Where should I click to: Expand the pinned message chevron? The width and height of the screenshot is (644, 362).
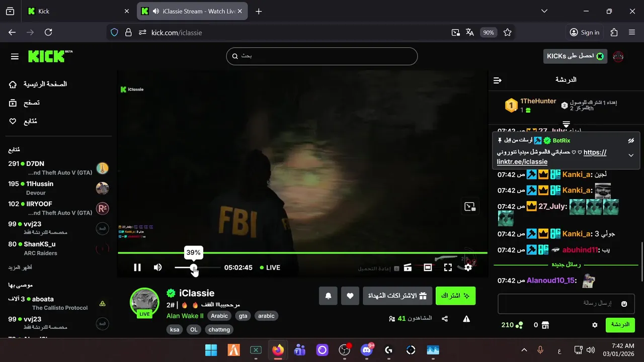tap(631, 155)
